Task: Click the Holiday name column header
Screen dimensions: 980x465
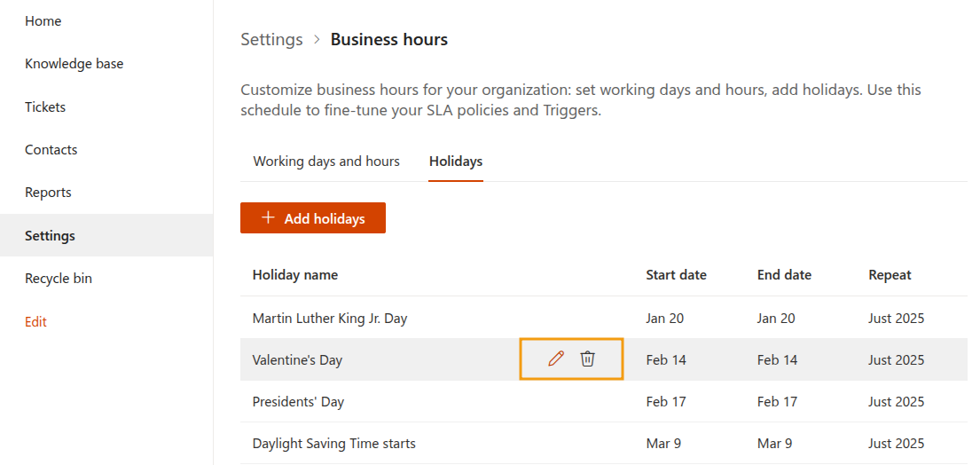Action: [294, 275]
